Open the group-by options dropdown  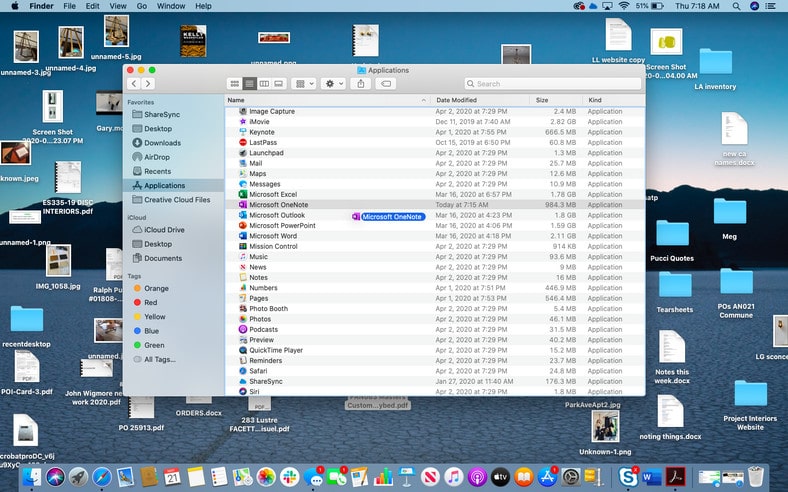[x=305, y=84]
